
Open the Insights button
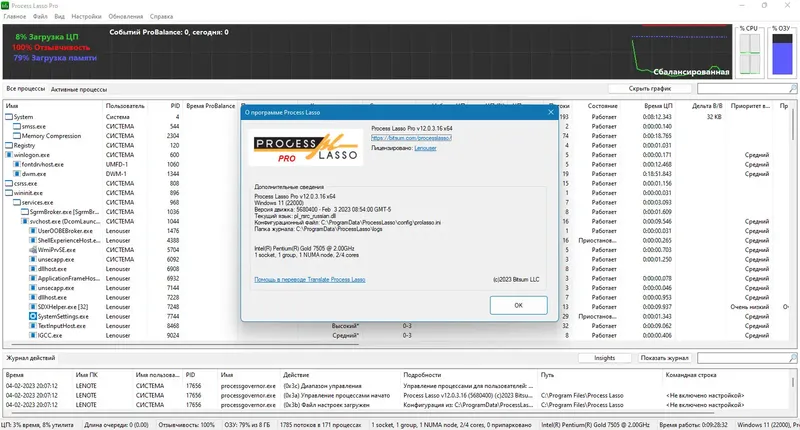pyautogui.click(x=605, y=358)
